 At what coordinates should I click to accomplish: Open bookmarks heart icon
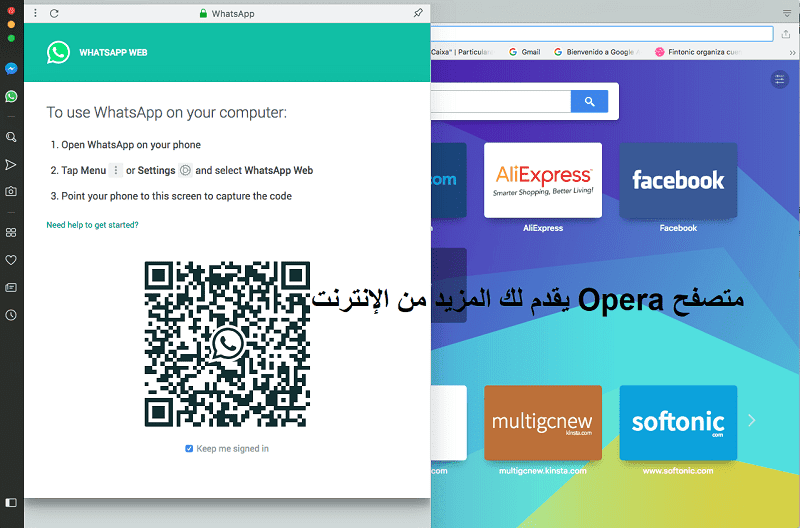11,260
